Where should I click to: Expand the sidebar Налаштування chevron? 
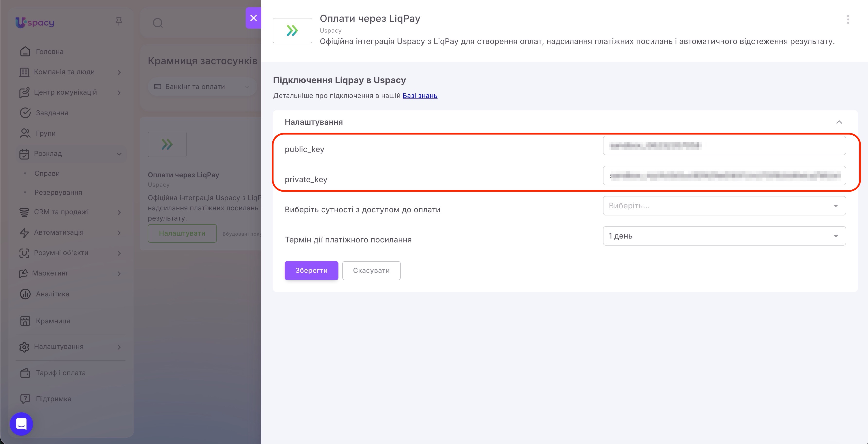coord(119,347)
